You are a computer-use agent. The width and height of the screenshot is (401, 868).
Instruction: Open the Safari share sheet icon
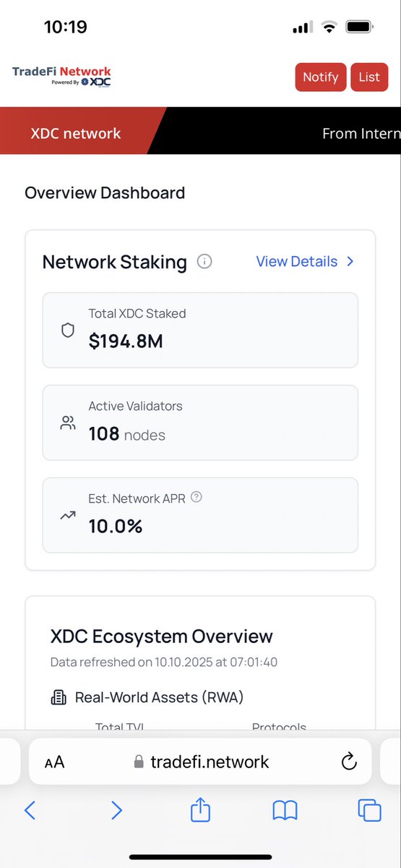tap(200, 811)
